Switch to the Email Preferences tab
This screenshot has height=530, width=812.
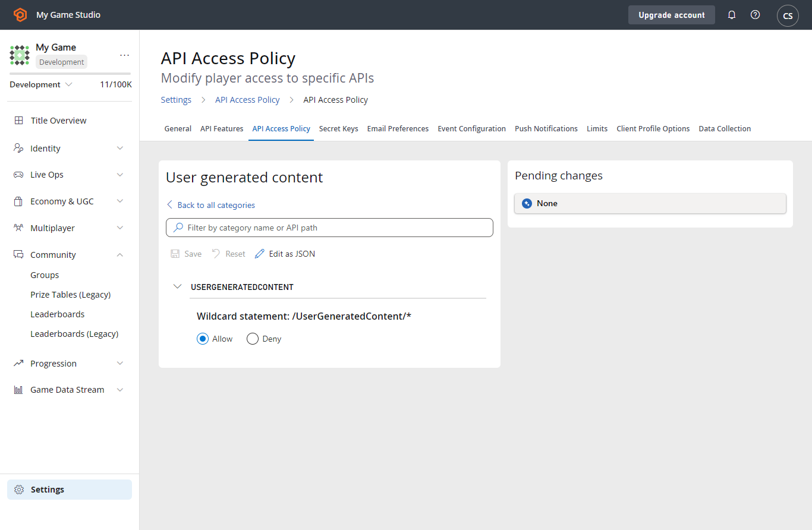[398, 129]
